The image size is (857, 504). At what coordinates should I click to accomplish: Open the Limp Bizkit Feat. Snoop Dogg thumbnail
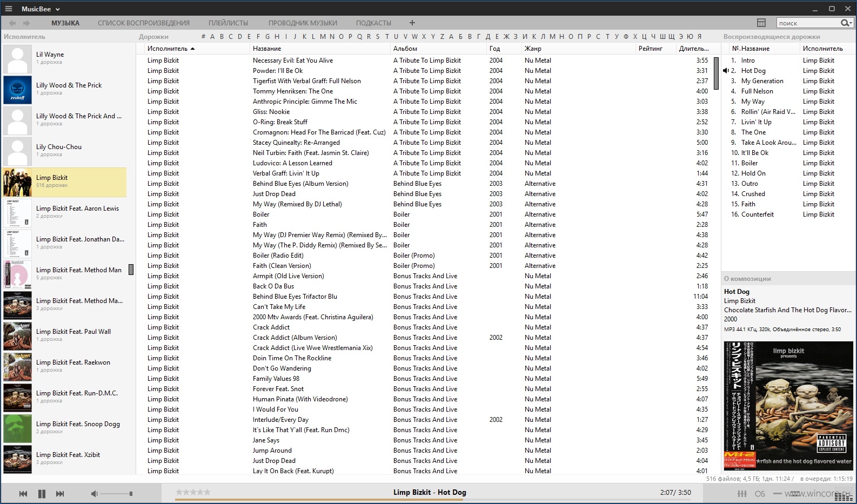click(17, 428)
